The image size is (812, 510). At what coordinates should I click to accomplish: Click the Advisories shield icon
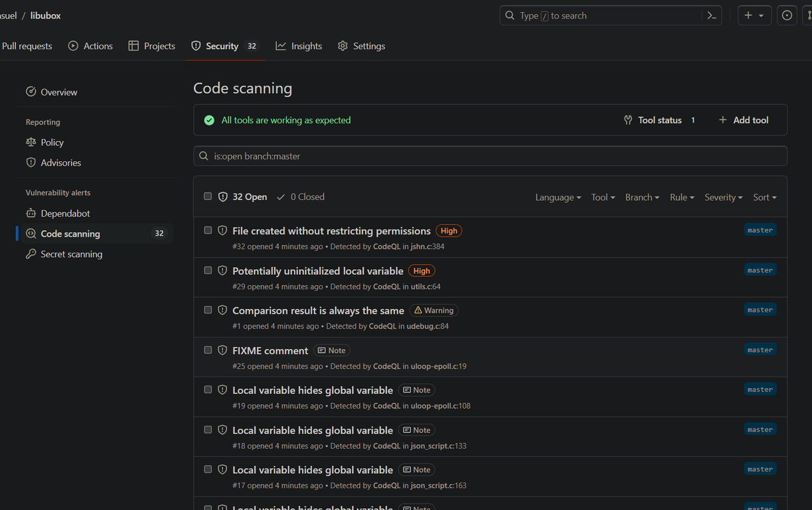[x=31, y=163]
